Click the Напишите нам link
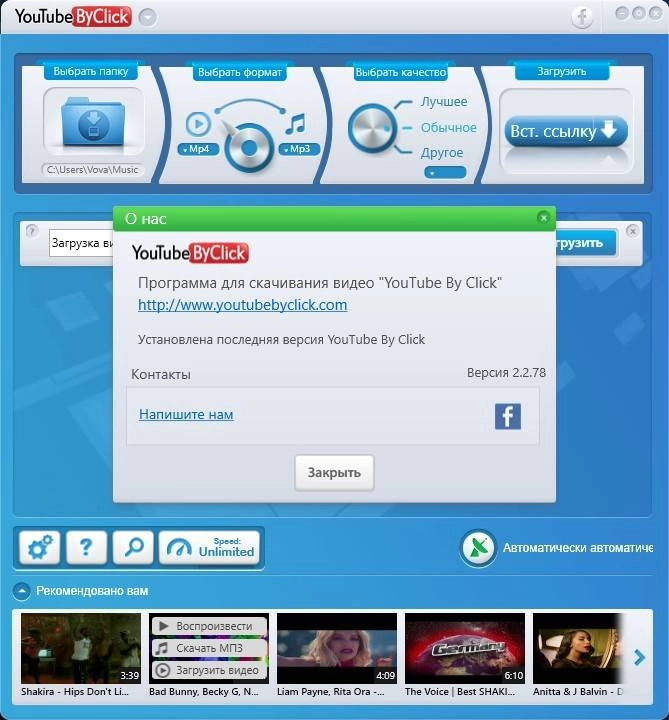This screenshot has width=669, height=720. [186, 414]
